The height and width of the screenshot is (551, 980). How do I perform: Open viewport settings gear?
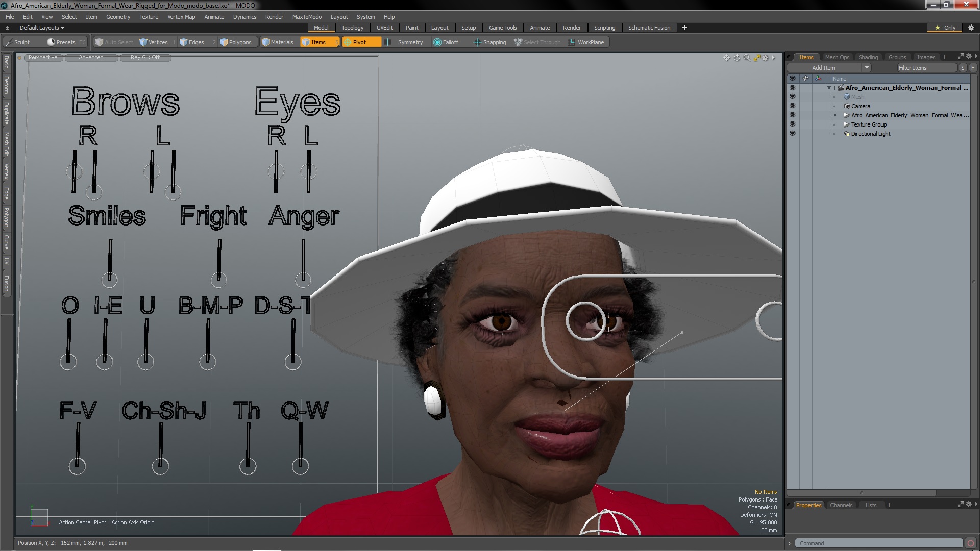click(x=765, y=58)
